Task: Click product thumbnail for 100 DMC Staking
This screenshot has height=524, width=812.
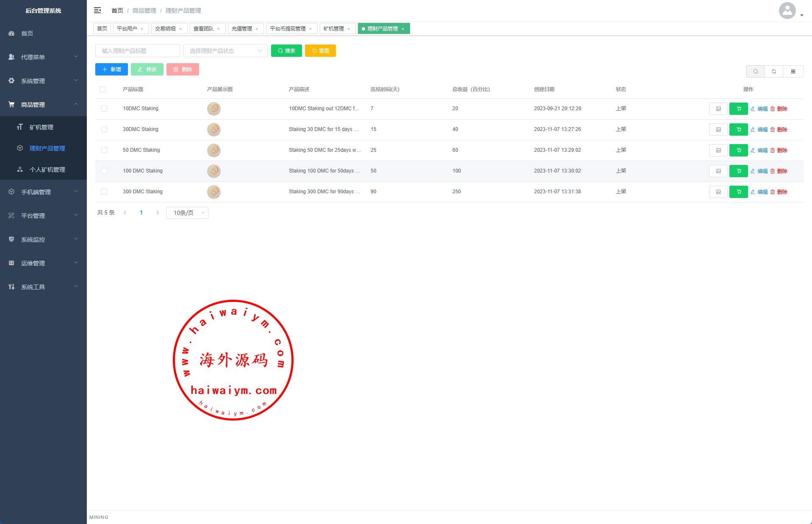Action: coord(214,171)
